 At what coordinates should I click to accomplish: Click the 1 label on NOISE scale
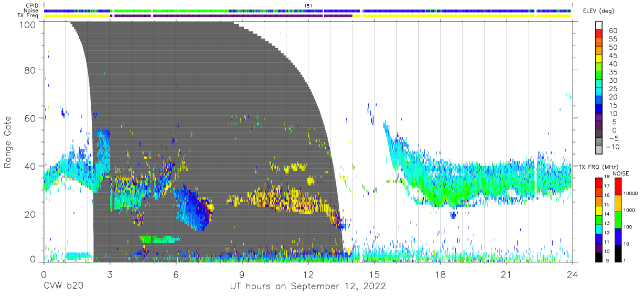point(625,261)
